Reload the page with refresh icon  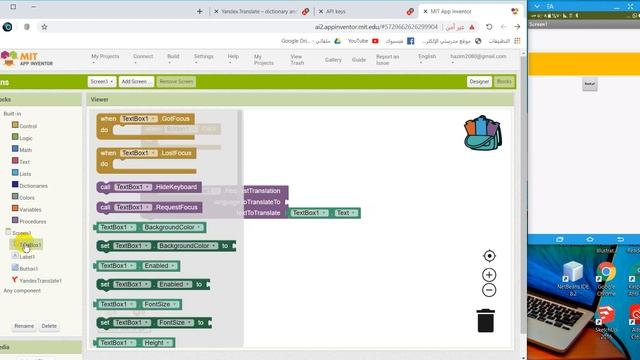[x=489, y=27]
